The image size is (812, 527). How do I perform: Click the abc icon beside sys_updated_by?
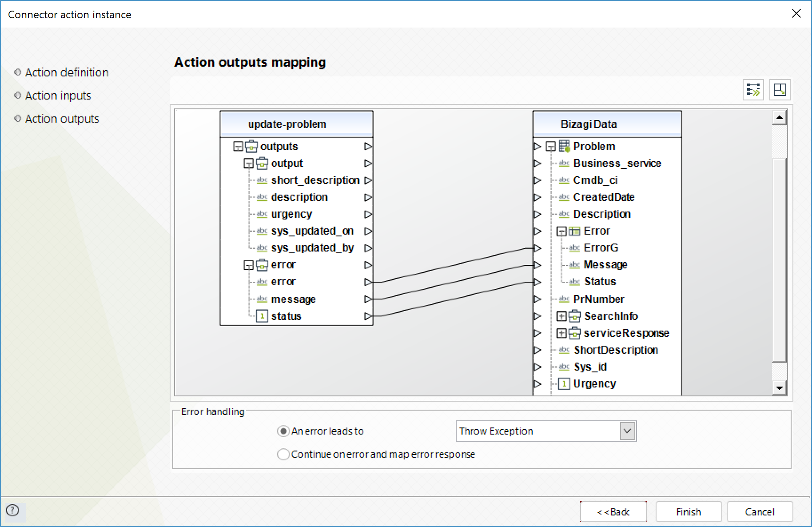pyautogui.click(x=262, y=248)
